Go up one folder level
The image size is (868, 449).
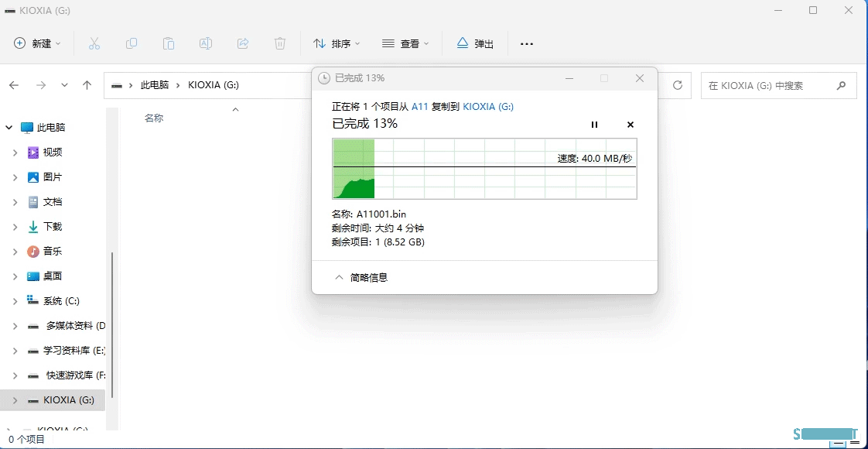87,85
